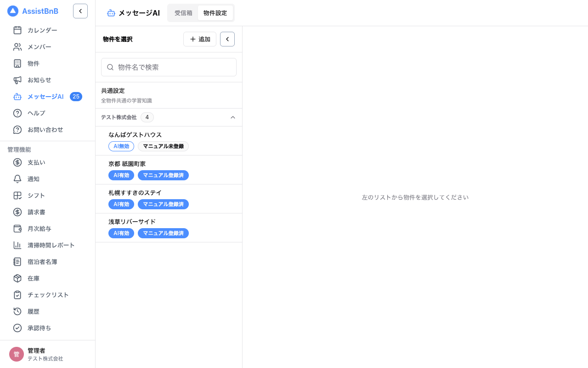588x368 pixels.
Task: Click マニュアル登録済 badge under 浅草リバーサイド
Action: click(163, 233)
